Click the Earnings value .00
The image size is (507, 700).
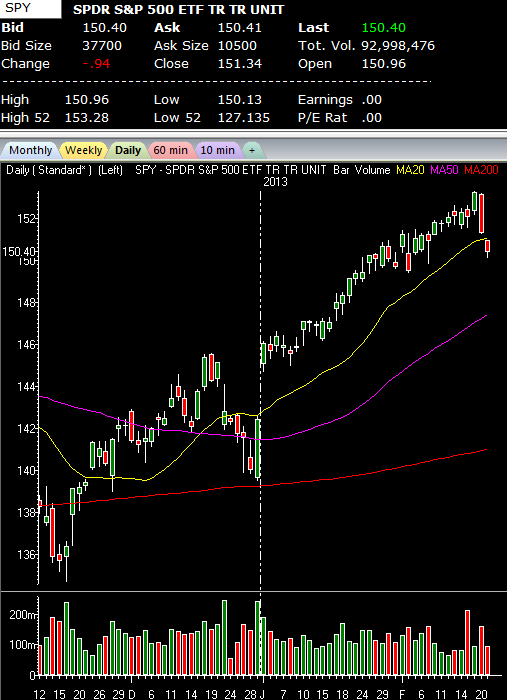[371, 100]
